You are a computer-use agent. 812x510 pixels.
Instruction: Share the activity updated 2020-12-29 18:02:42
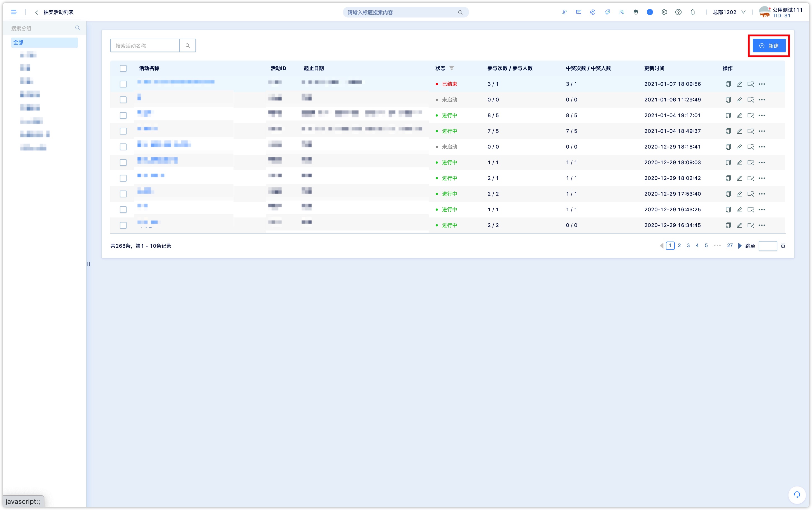(750, 178)
